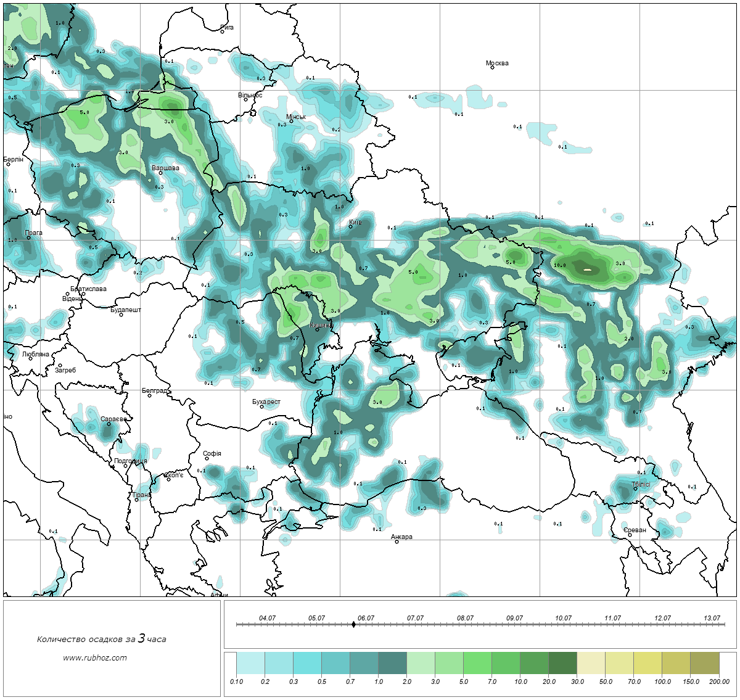The height and width of the screenshot is (700, 740).
Task: Select the Анкара city marker
Action: pos(397,541)
